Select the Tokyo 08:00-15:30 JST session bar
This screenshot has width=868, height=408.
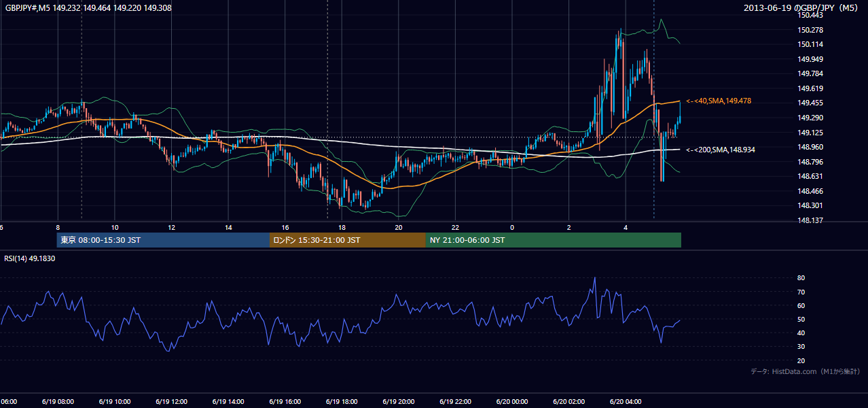click(x=163, y=240)
